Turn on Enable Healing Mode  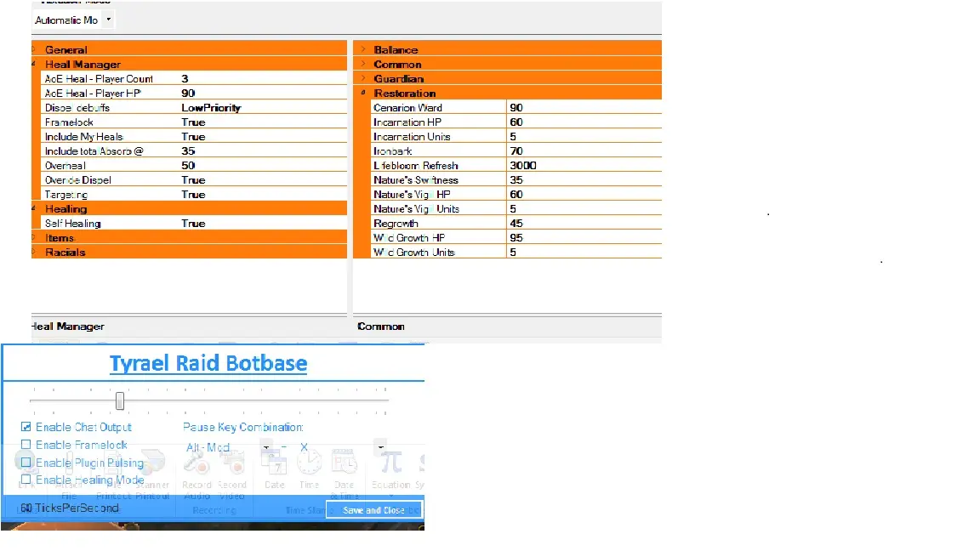pyautogui.click(x=26, y=480)
